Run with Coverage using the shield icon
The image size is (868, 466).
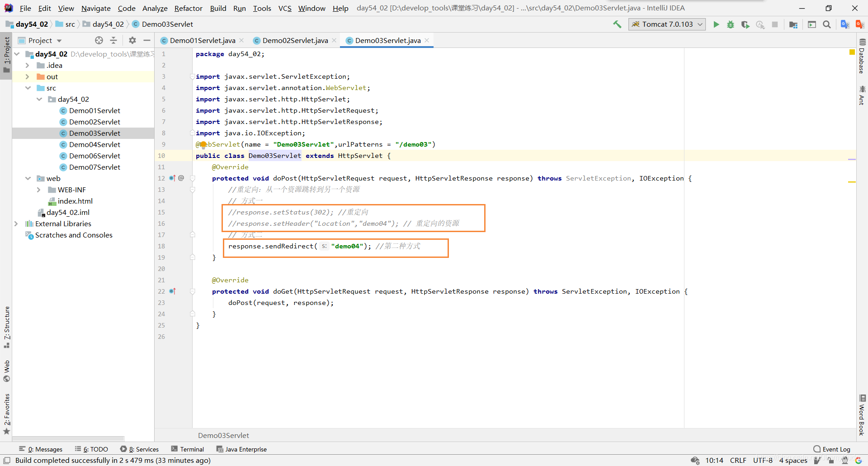point(745,24)
